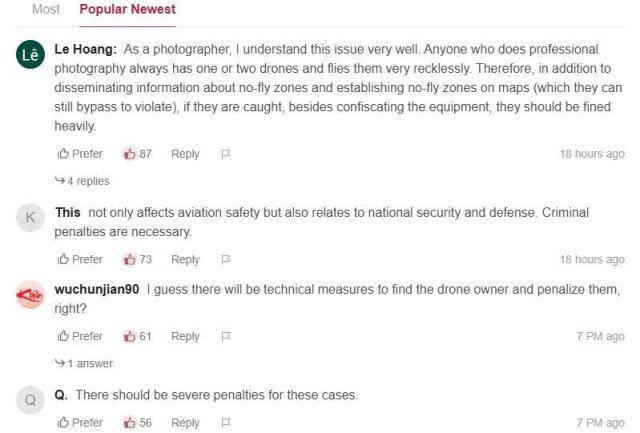Click the red 56 reactions icon
The width and height of the screenshot is (640, 433).
(129, 423)
